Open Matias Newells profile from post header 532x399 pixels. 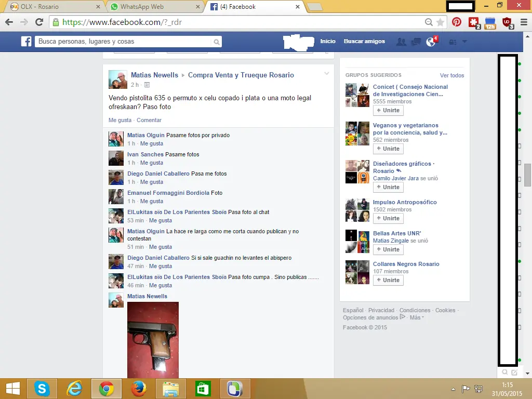coord(154,75)
